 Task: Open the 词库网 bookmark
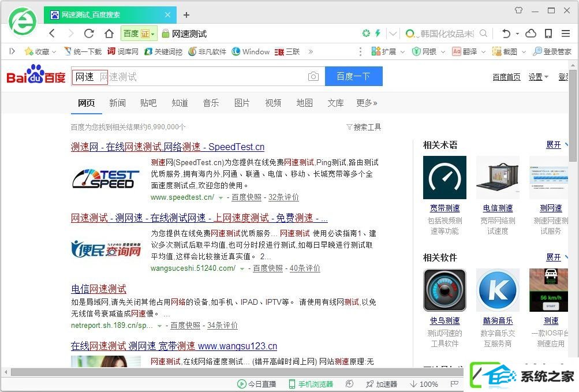coord(123,52)
